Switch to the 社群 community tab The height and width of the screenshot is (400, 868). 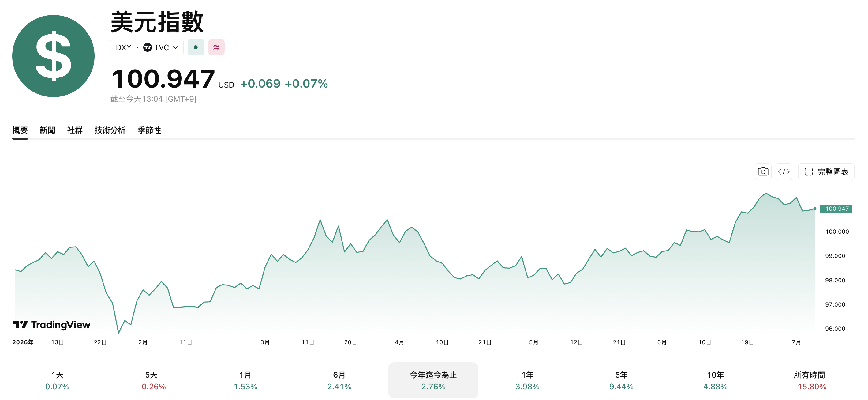tap(75, 130)
